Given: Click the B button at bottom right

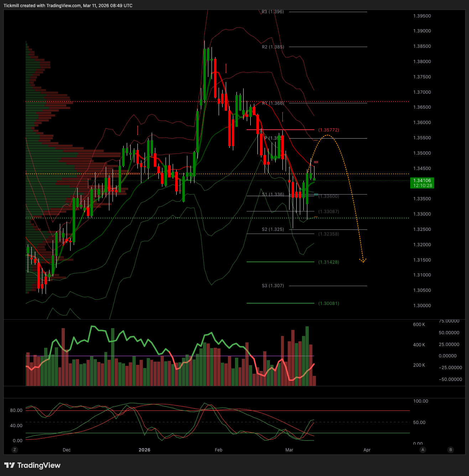Looking at the screenshot, I should [x=450, y=450].
